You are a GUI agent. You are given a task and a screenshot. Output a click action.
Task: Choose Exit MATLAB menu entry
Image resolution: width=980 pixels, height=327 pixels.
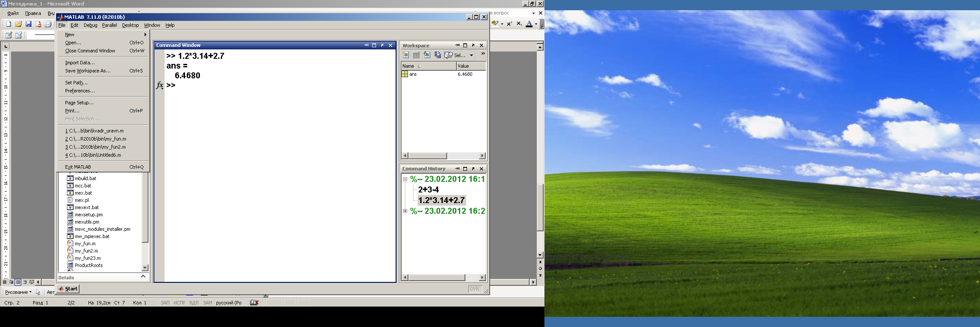click(x=103, y=167)
